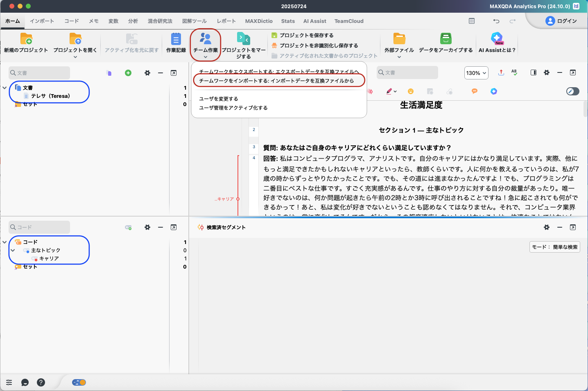The height and width of the screenshot is (391, 588).
Task: Select チームワークをエクスポートする menu entry
Action: click(279, 72)
